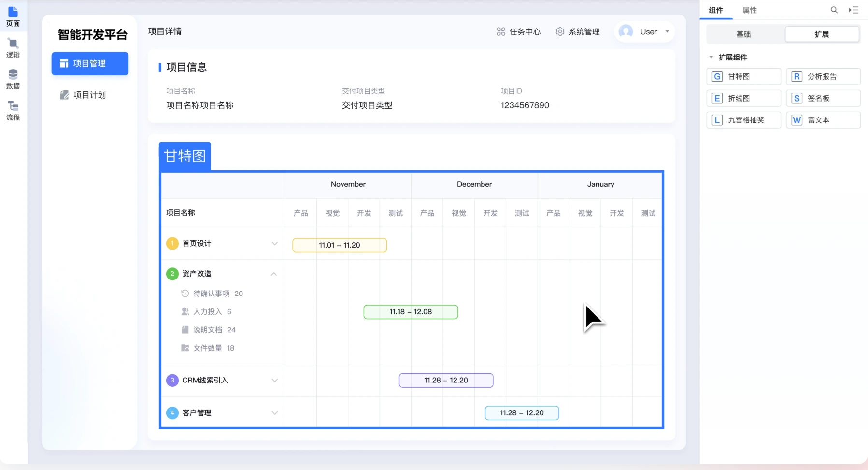Open the 数据 (Data) sidebar icon
This screenshot has width=868, height=470.
(x=13, y=79)
